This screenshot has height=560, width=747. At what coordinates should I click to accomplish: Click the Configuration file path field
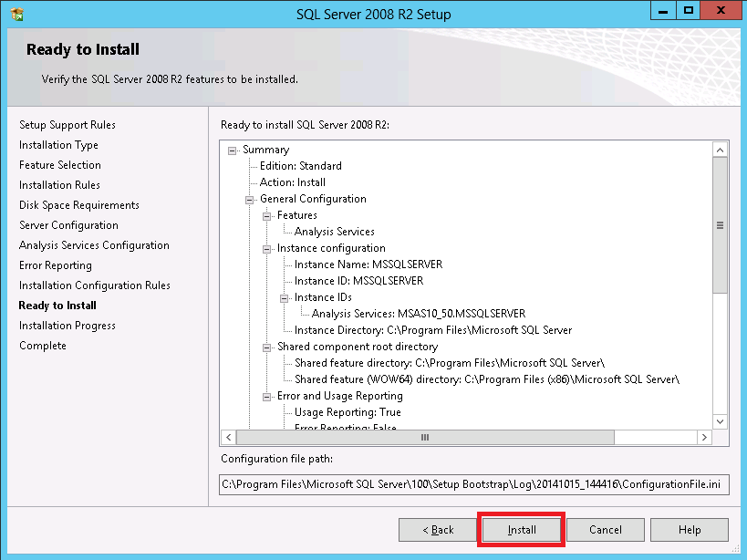point(474,484)
